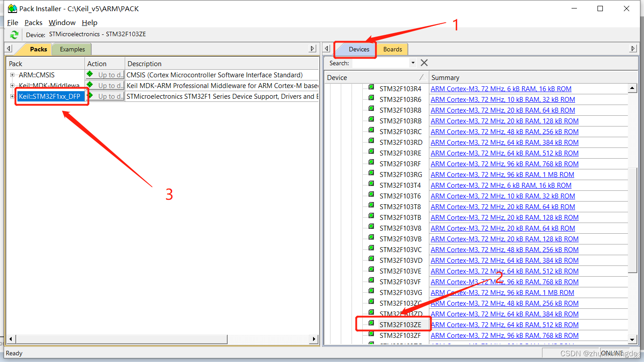Click Pack column header
The height and width of the screenshot is (362, 644).
[45, 63]
